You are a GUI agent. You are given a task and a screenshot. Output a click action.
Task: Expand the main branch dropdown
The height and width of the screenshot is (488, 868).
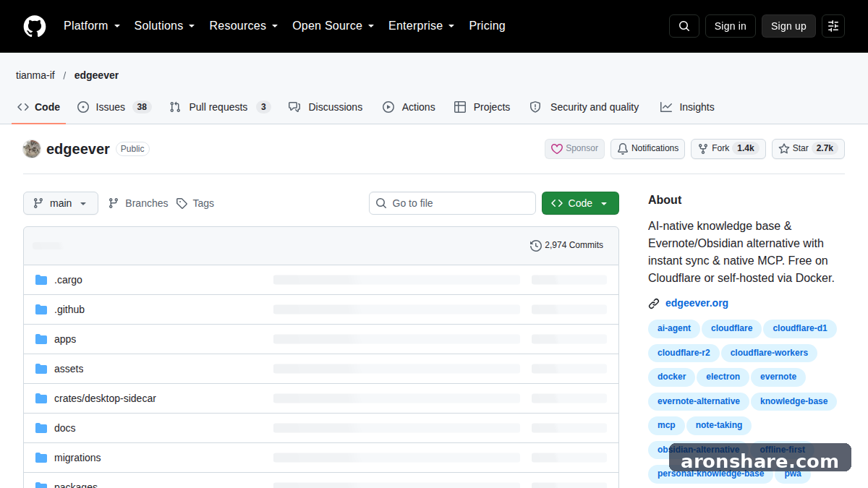(61, 203)
